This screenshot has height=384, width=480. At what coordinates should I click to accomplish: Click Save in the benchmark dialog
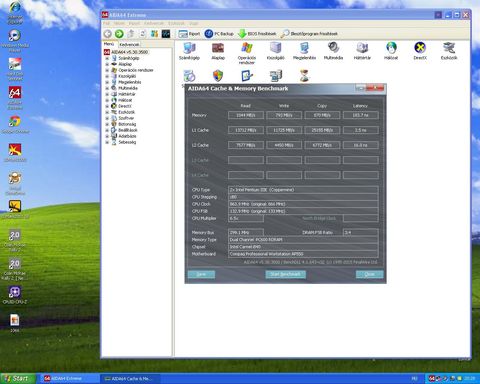(x=201, y=274)
